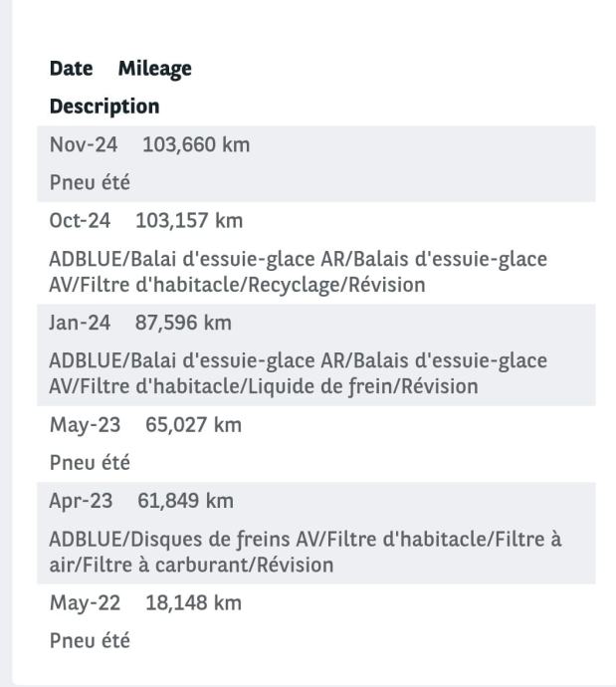Select the May-23 date entry
Image resolution: width=616 pixels, height=687 pixels.
click(85, 425)
